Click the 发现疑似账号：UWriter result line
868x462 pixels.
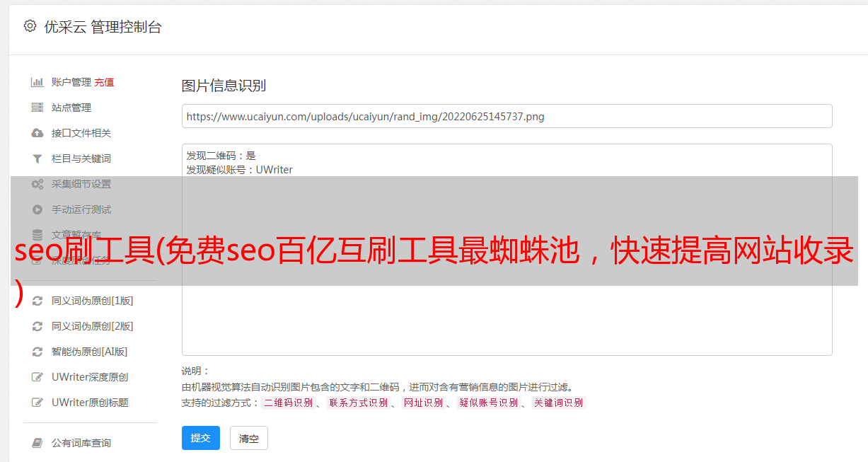239,170
